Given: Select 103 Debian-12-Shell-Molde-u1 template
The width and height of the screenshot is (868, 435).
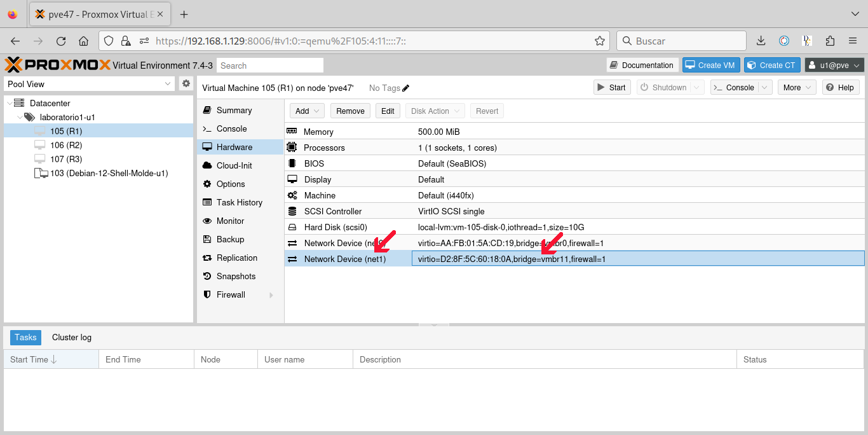Looking at the screenshot, I should pyautogui.click(x=98, y=173).
